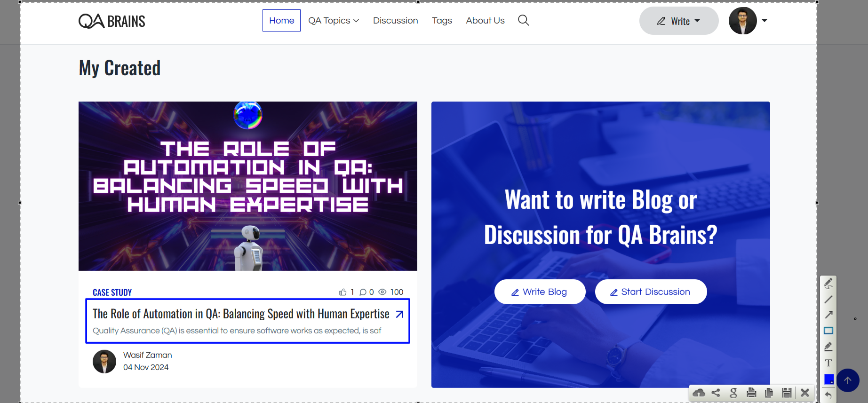Expand the profile menu caret
Viewport: 868px width, 403px height.
764,21
